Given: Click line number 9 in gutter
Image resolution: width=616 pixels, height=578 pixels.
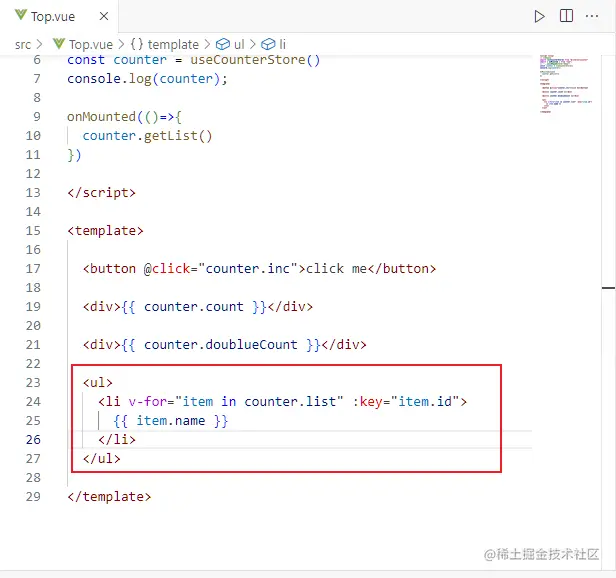Looking at the screenshot, I should click(37, 116).
